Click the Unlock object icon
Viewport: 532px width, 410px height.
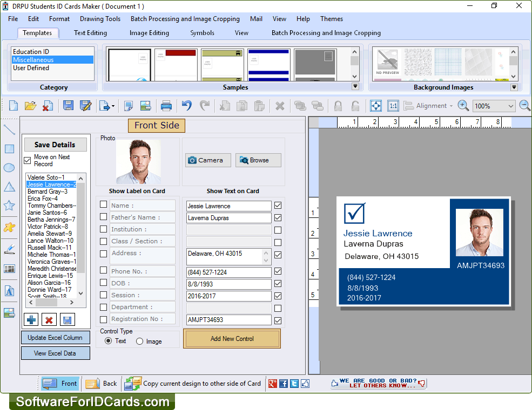[x=355, y=106]
